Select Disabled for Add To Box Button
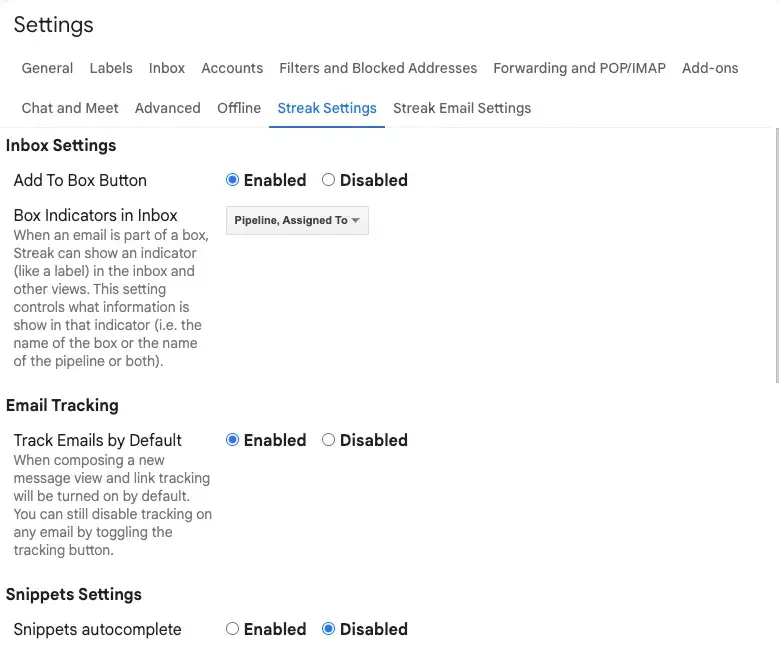779x664 pixels. 328,180
